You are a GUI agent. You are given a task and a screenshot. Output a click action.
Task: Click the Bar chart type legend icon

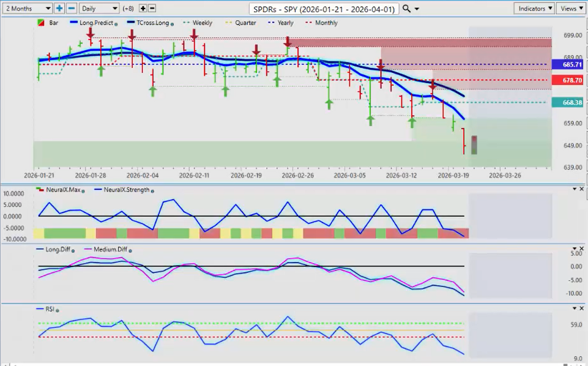[41, 23]
